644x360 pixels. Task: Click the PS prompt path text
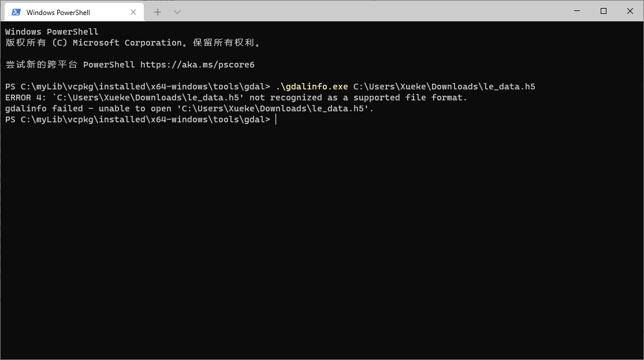click(137, 119)
